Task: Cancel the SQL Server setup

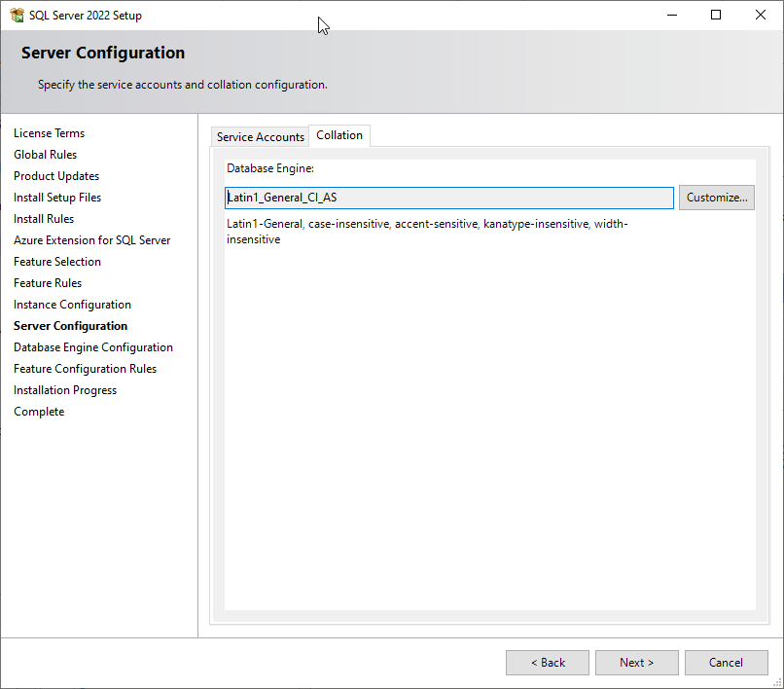Action: point(726,663)
